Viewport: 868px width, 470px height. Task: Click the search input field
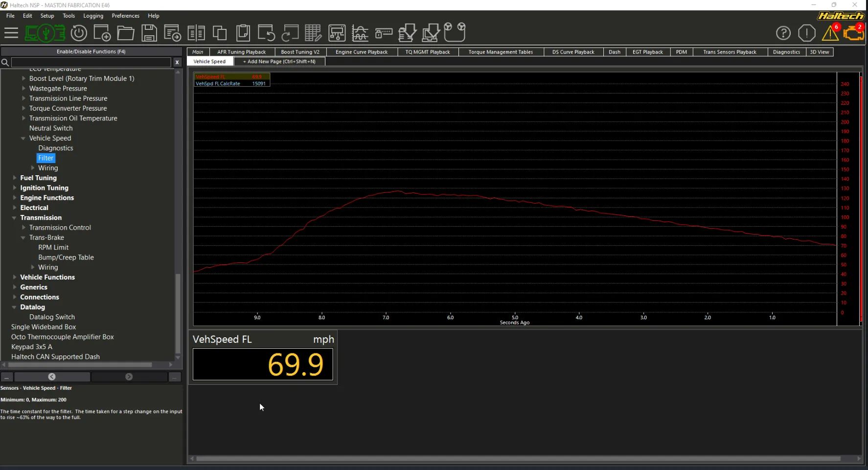coord(91,62)
